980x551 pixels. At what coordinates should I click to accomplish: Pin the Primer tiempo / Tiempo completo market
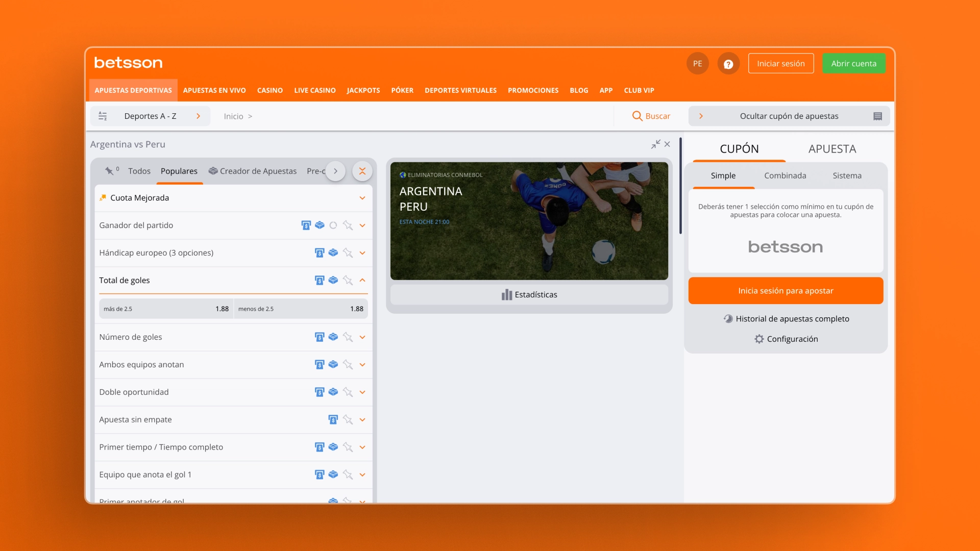(348, 447)
